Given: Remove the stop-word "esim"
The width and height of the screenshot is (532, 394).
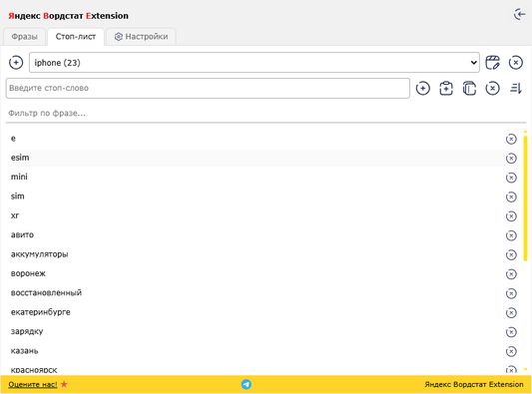Looking at the screenshot, I should (x=511, y=159).
